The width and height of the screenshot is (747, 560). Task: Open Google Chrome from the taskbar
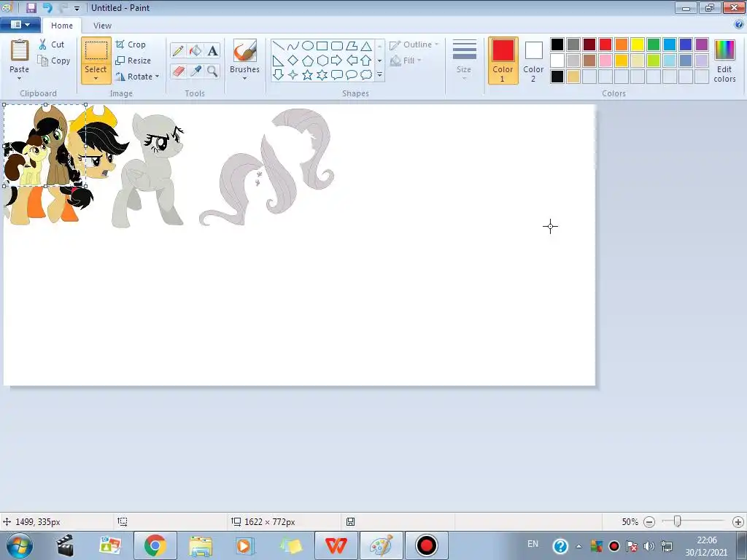155,545
